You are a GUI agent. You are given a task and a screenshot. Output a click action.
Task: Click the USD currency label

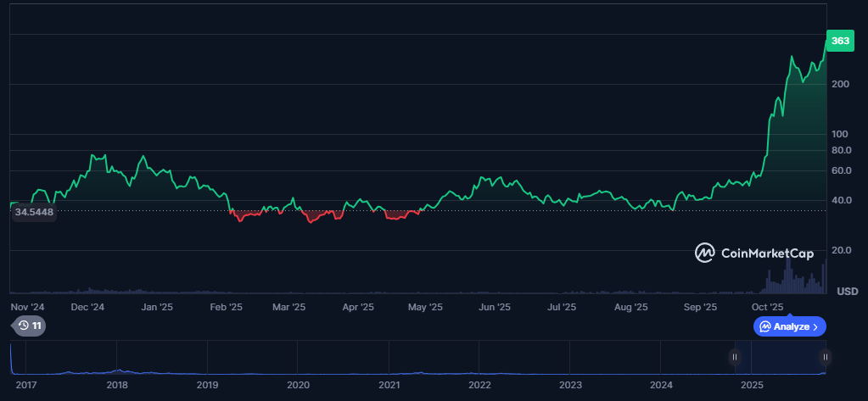point(847,292)
